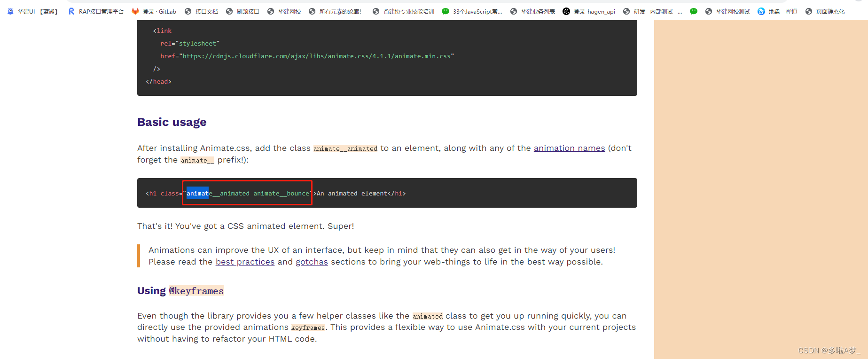This screenshot has width=868, height=359.
Task: Click the cloudflare href URL in code block
Action: [x=316, y=56]
